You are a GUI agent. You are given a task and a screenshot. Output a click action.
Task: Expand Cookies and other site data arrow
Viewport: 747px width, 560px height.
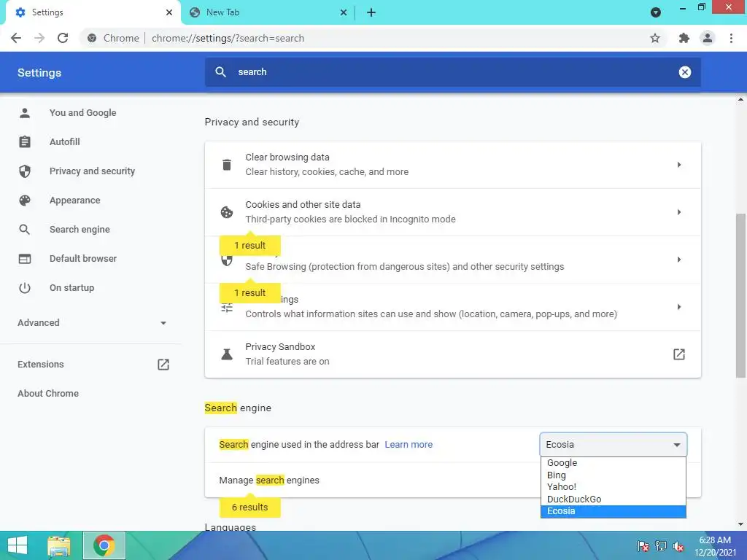coord(679,212)
